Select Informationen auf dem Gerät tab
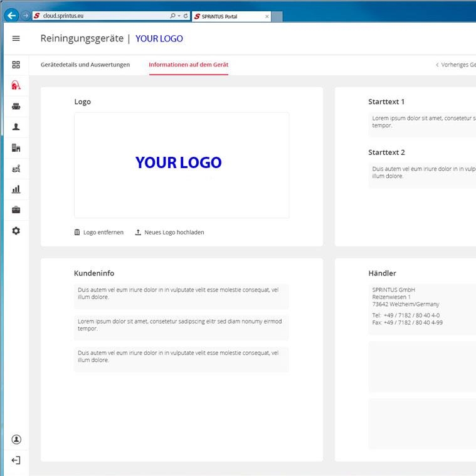 click(188, 65)
